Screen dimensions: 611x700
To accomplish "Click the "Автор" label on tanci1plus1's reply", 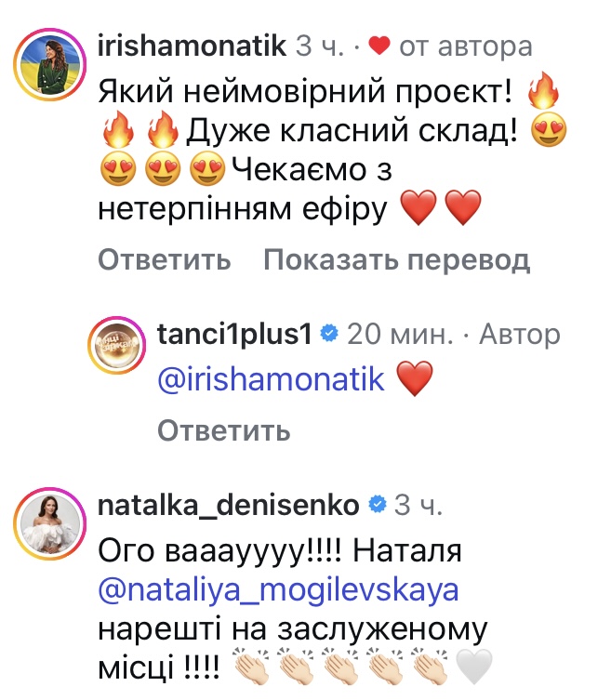I will point(519,334).
